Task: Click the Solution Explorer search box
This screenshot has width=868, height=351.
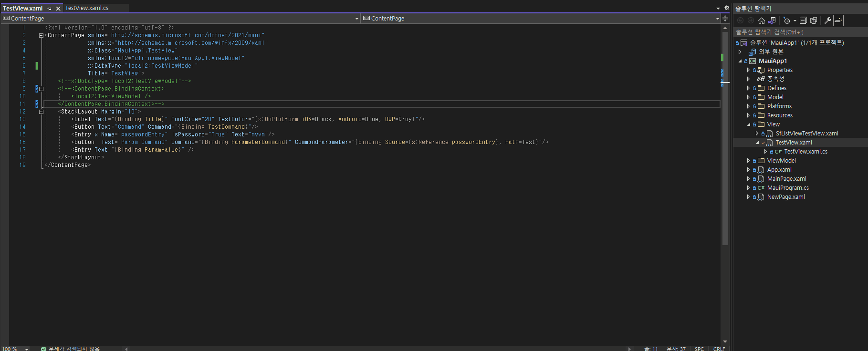Action: (800, 32)
